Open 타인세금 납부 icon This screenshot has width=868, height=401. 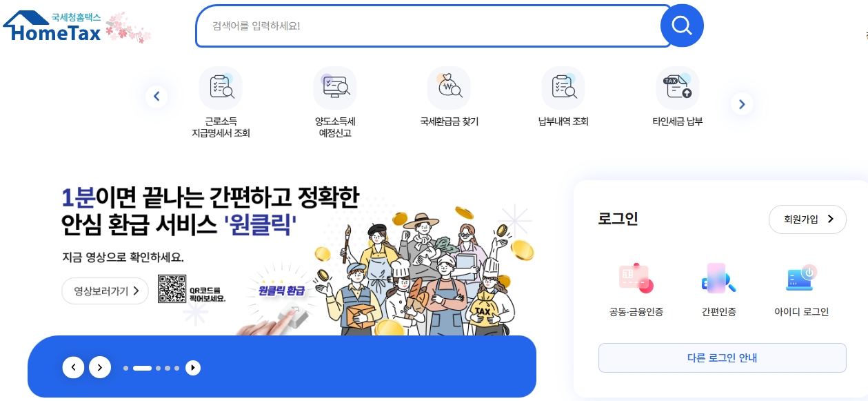[678, 88]
